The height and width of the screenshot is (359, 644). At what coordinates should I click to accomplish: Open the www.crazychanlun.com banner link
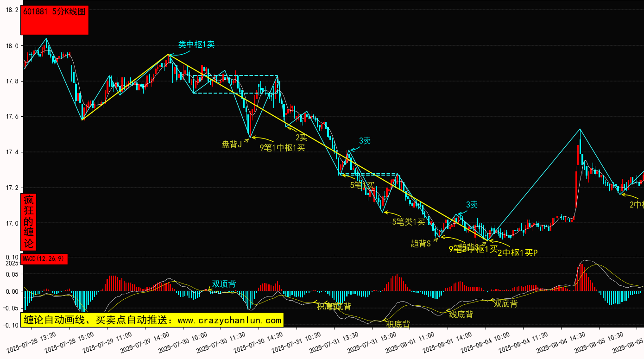(x=152, y=320)
